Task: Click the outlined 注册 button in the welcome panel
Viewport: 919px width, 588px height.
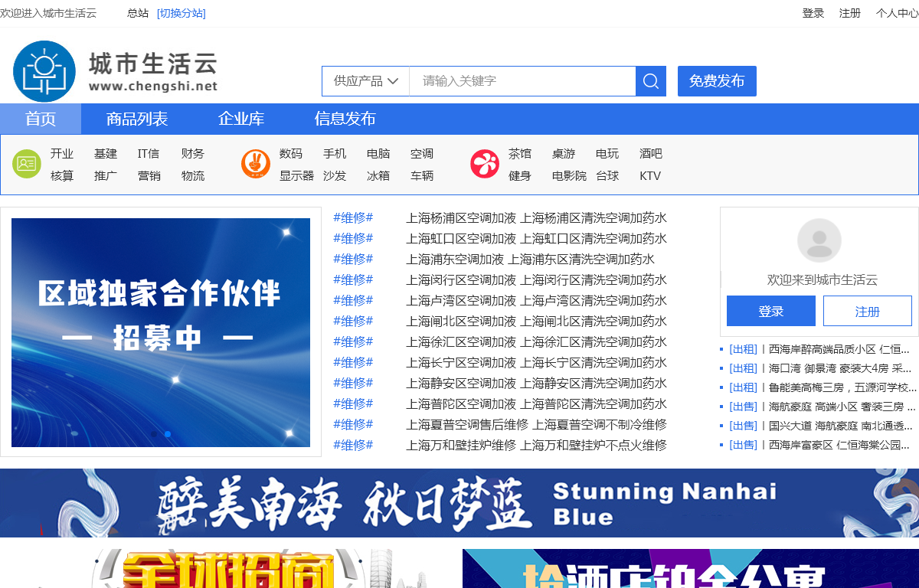Action: (x=867, y=311)
